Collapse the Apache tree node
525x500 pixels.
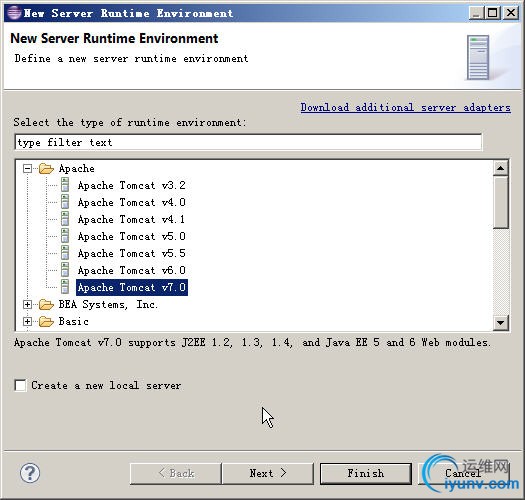[x=27, y=168]
